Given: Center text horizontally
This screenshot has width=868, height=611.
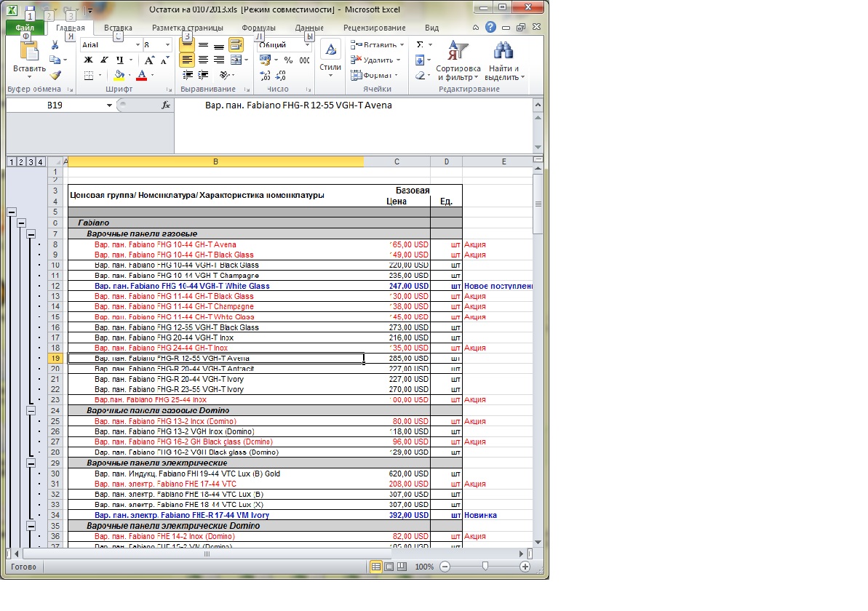Looking at the screenshot, I should (x=203, y=60).
